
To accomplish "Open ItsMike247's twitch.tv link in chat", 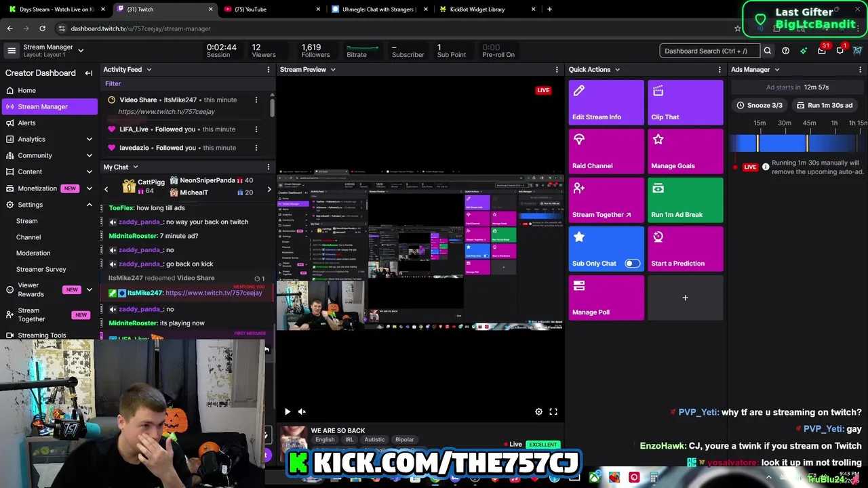I will (x=214, y=293).
